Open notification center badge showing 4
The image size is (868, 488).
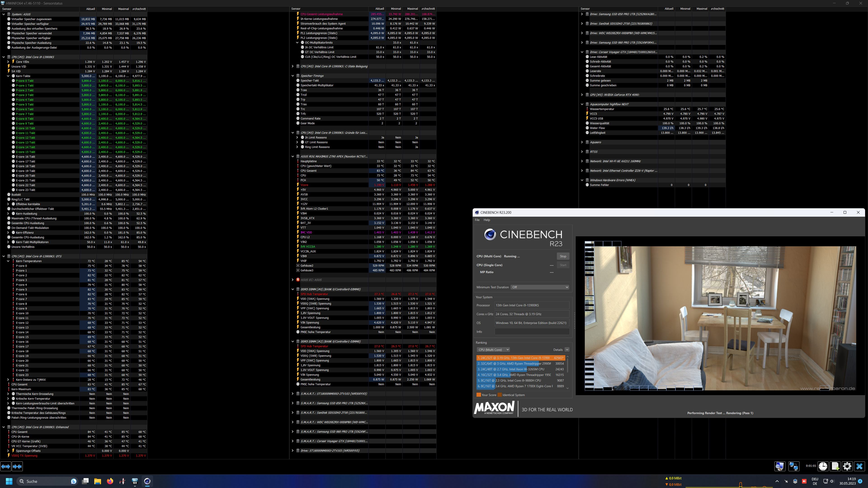(x=860, y=481)
